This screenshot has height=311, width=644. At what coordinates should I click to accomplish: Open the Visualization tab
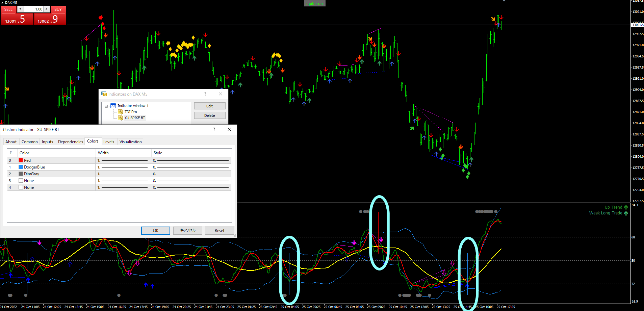pos(130,142)
